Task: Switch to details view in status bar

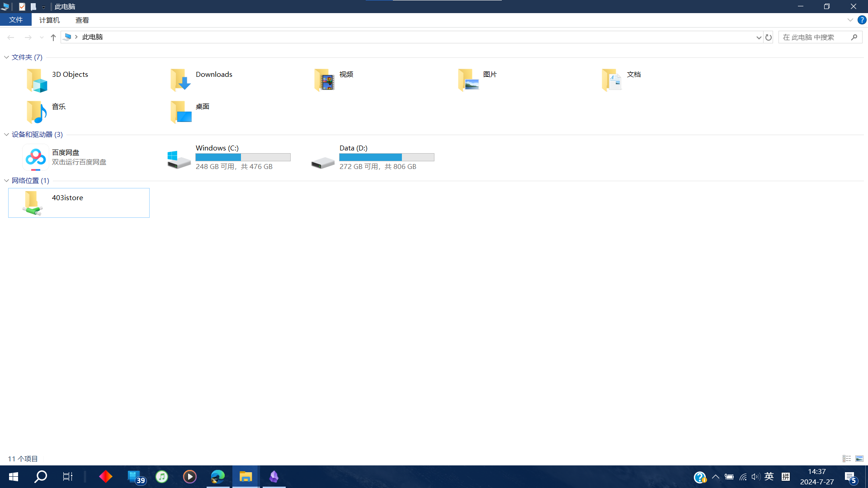Action: [847, 459]
